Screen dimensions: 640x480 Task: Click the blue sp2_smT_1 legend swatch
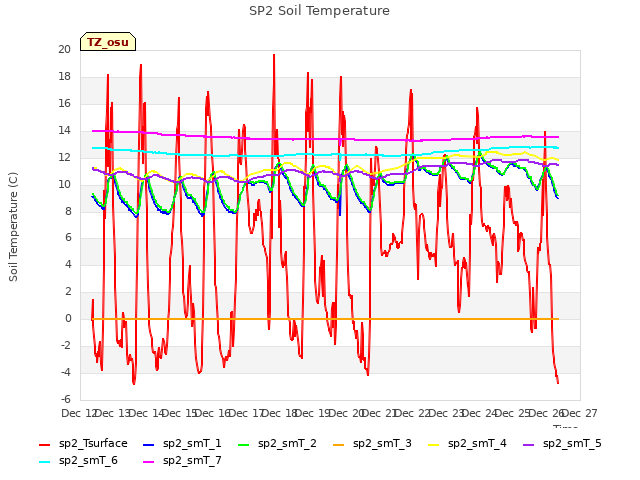pos(149,444)
